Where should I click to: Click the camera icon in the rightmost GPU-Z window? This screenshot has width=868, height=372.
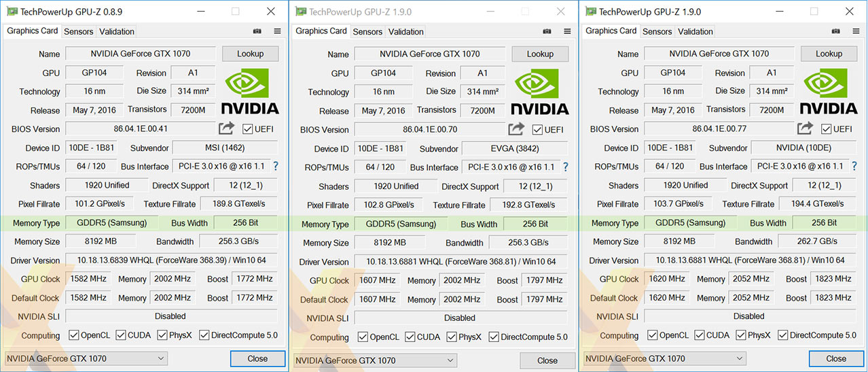click(x=836, y=31)
